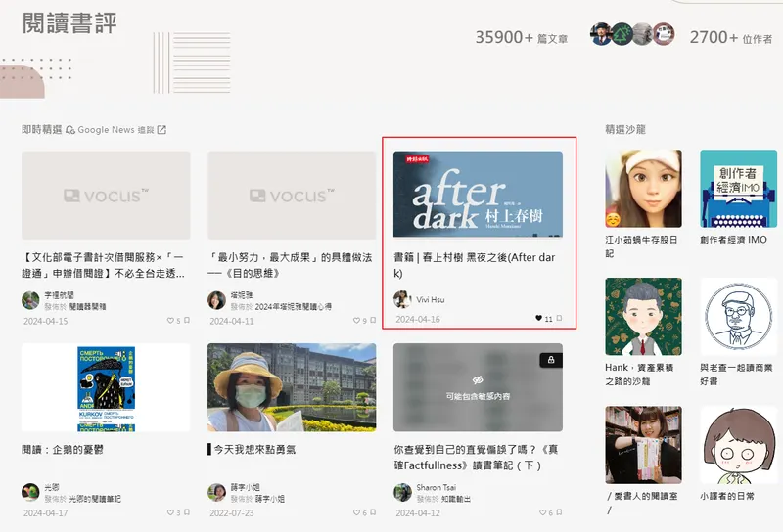The image size is (783, 532).
Task: Open article 閱讀：企鵝的憂鬱
Action: [63, 449]
